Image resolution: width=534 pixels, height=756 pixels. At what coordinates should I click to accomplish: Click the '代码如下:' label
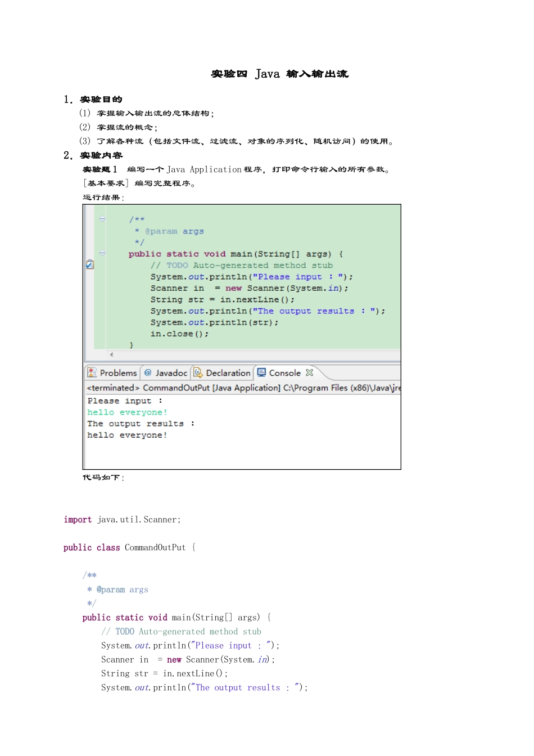click(103, 478)
